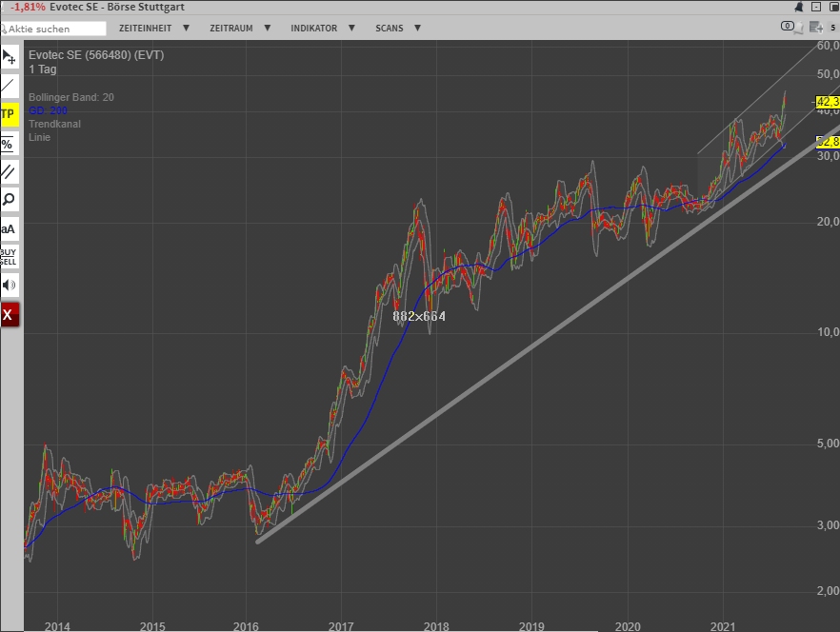Viewport: 840px width, 632px height.
Task: Click the dark bell icon in title bar
Action: (799, 7)
